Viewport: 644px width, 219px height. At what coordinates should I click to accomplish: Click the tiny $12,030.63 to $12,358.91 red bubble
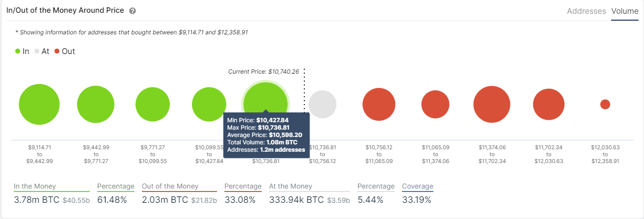(x=605, y=105)
